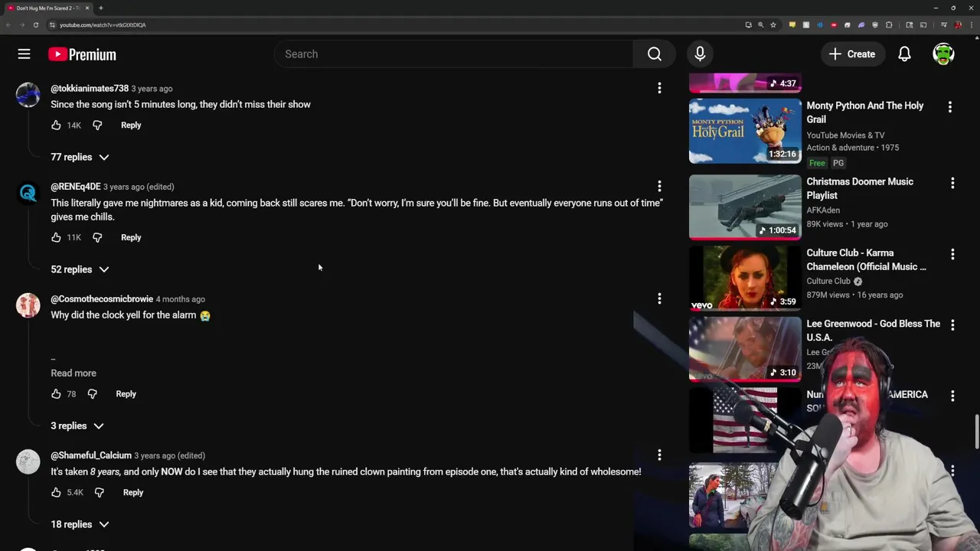Click the search magnifier button
Screen dimensions: 980x551
pos(654,54)
